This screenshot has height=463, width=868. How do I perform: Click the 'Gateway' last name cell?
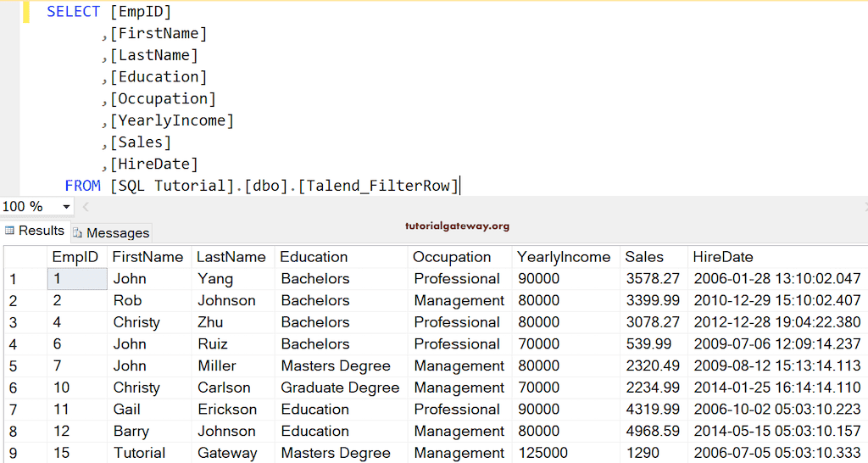tap(233, 453)
